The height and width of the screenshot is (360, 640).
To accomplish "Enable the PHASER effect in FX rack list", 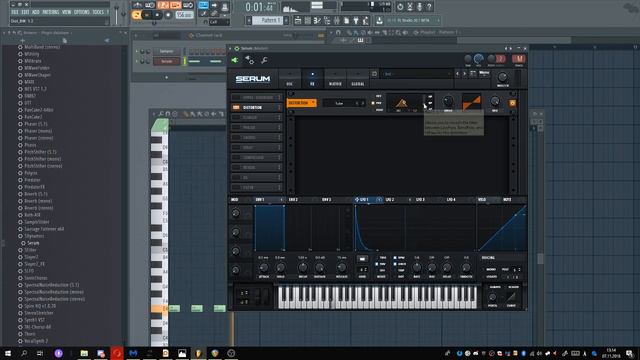I will 236,127.
